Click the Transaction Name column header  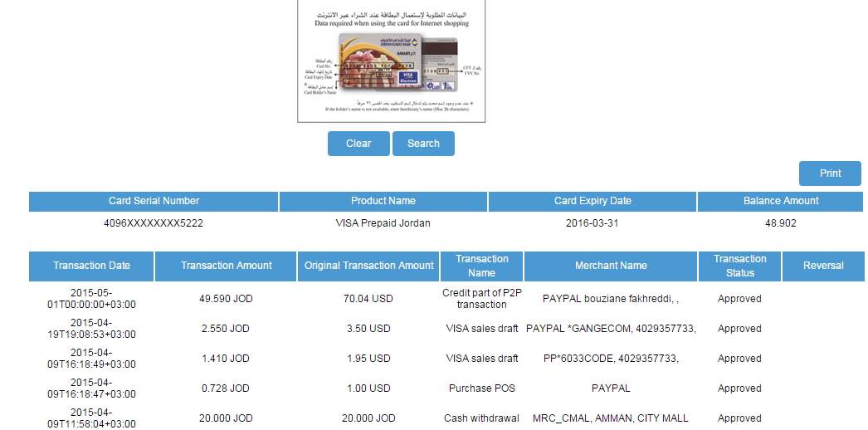[x=481, y=266]
